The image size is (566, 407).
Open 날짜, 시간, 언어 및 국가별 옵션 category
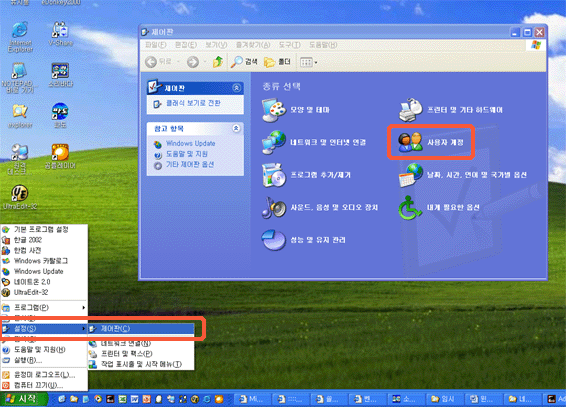tap(462, 175)
